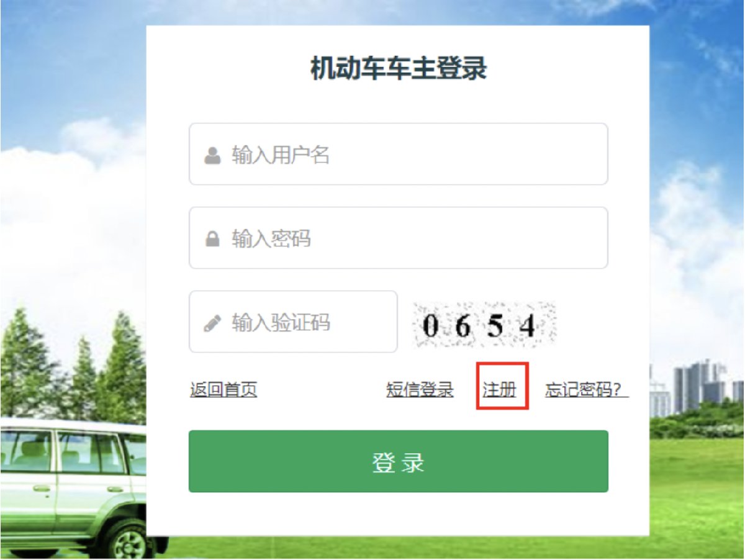Viewport: 745px width, 560px height.
Task: Refresh the 0654 captcha image
Action: (485, 325)
